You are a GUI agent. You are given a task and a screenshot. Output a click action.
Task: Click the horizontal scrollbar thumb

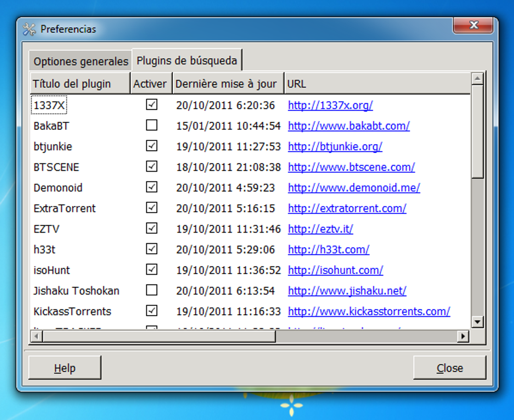[x=159, y=336]
